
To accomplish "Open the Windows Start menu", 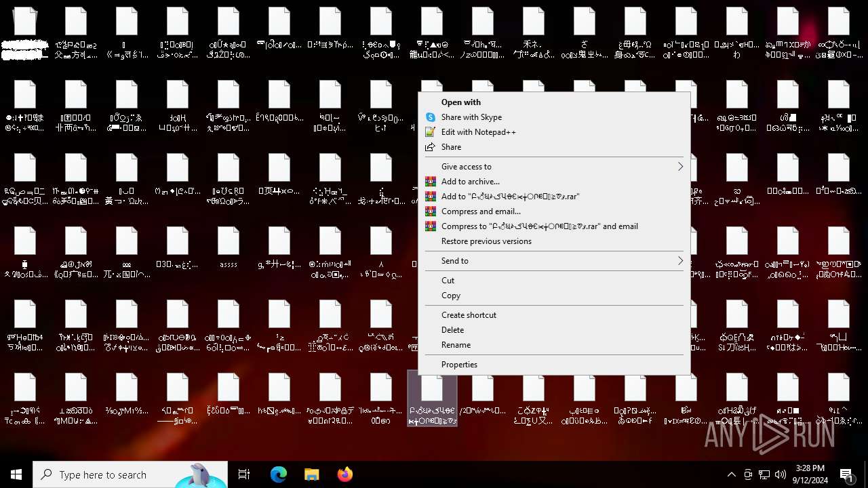I will pos(16,474).
